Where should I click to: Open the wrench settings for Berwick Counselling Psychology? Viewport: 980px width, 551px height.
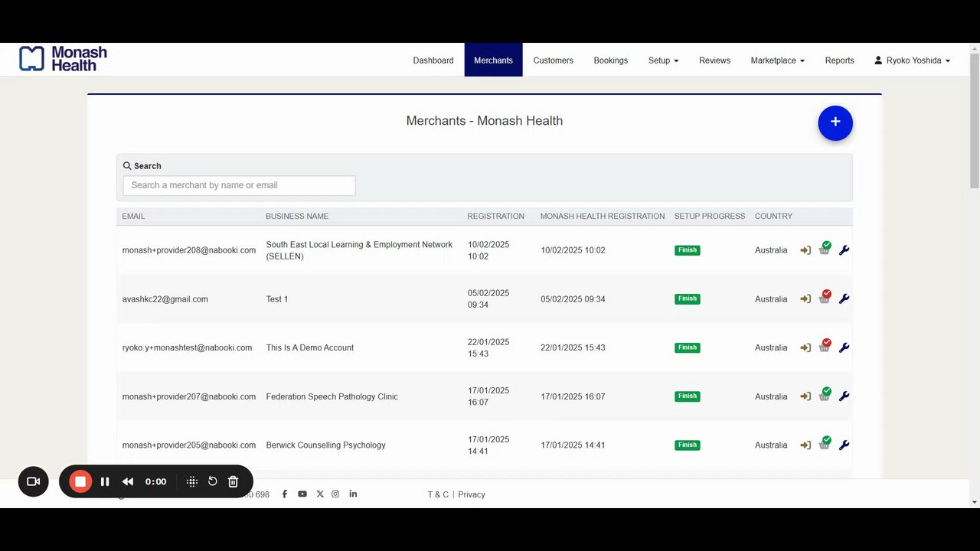tap(844, 445)
